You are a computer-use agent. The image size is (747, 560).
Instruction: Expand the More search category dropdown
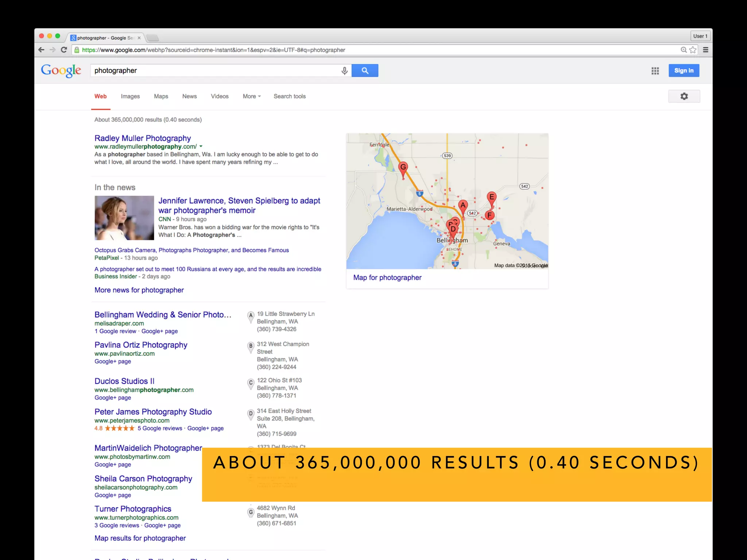click(252, 96)
